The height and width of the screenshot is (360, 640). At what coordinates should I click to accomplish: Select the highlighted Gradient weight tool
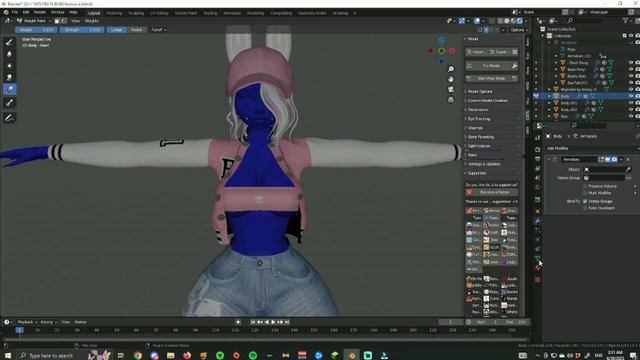coord(9,89)
